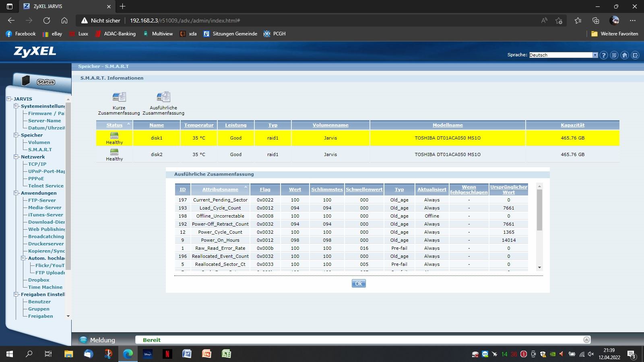
Task: Open the PCGH bookmark
Action: pyautogui.click(x=275, y=34)
